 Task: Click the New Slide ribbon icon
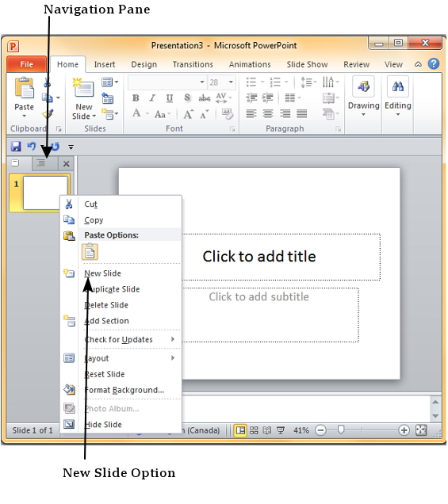coord(83,87)
